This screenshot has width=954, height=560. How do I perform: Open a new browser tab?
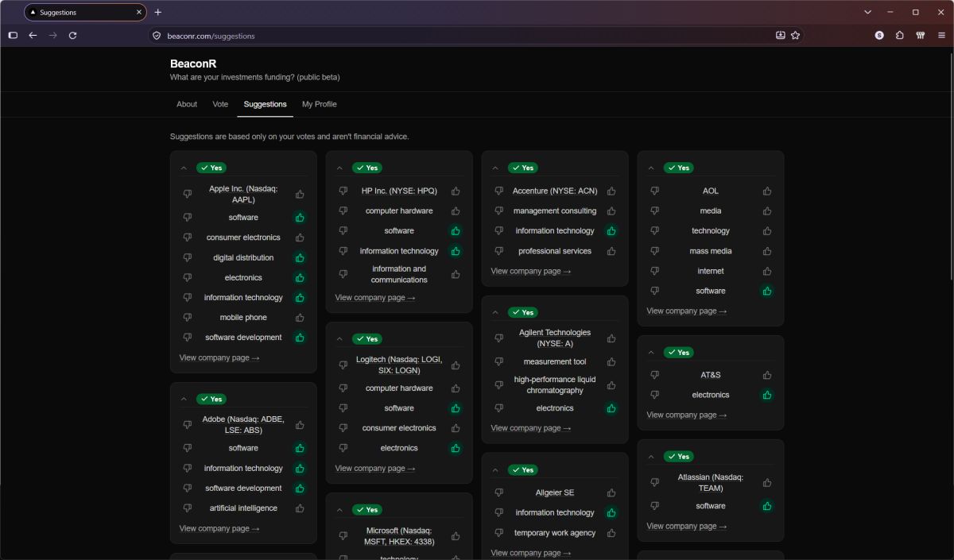[157, 12]
